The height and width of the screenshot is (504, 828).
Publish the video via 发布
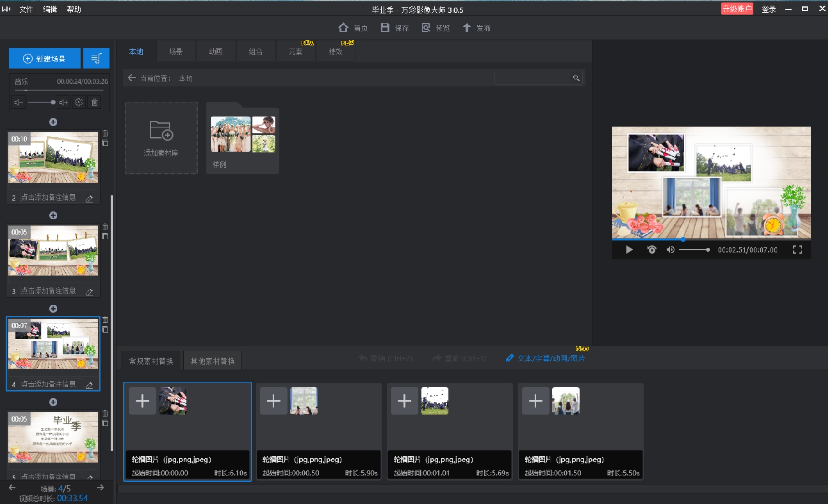pyautogui.click(x=477, y=28)
